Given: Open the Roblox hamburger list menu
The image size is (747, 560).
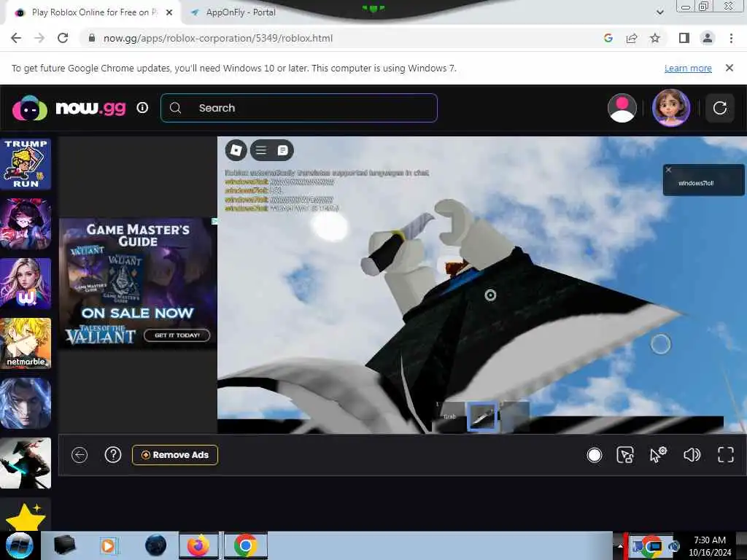Looking at the screenshot, I should pos(261,150).
